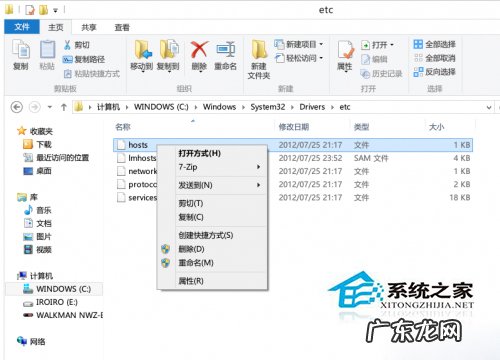Click Drivers in the address path
Viewport: 500px width, 360px height.
coord(312,107)
